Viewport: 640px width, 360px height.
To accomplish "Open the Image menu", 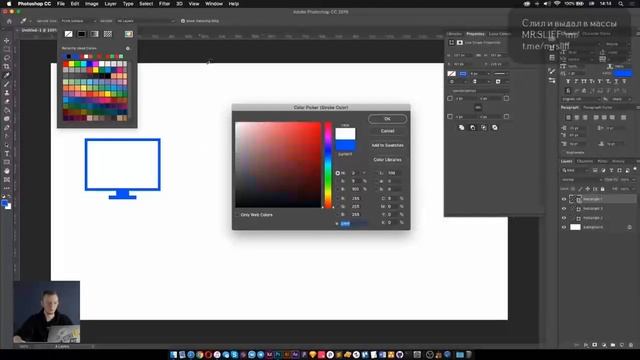I will 91,4.
